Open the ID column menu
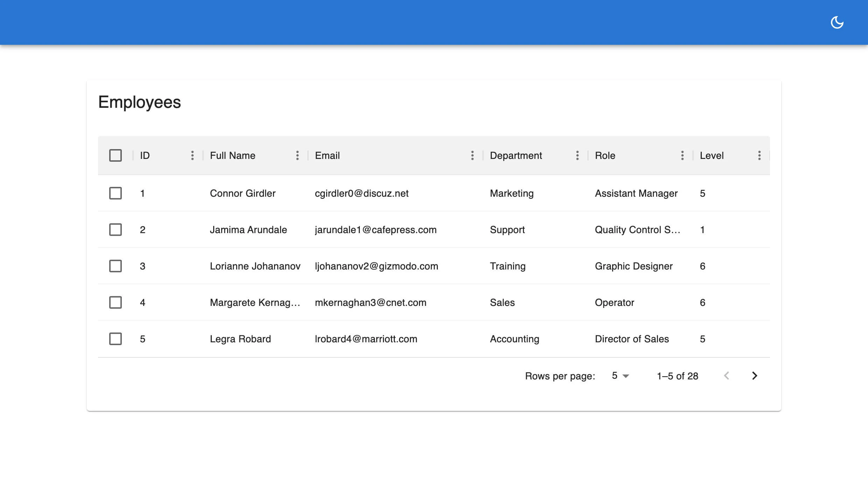868x504 pixels. 192,155
